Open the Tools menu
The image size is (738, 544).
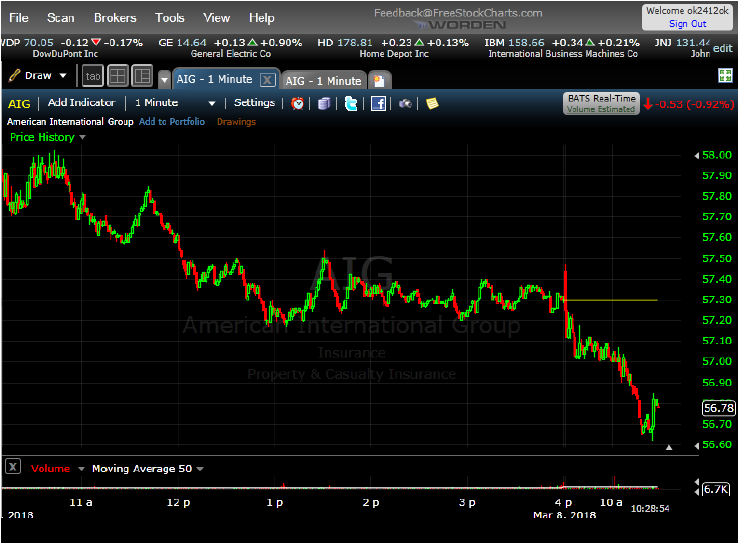(170, 18)
